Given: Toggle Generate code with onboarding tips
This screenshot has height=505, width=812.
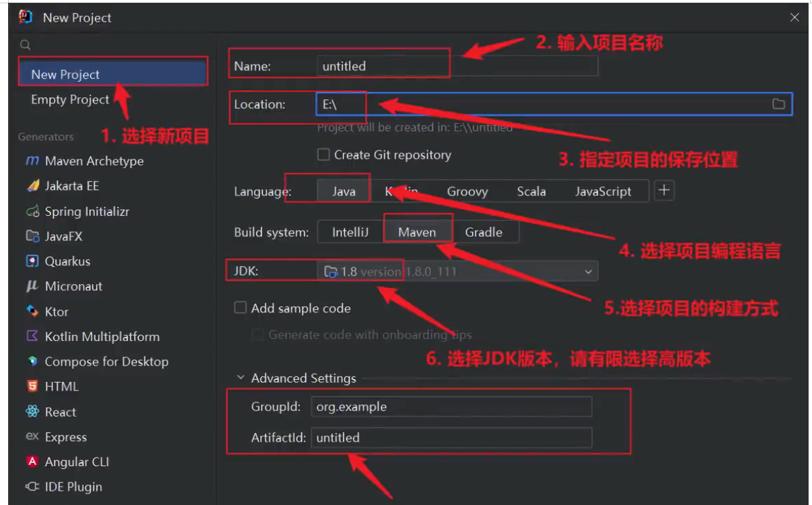Looking at the screenshot, I should click(x=257, y=335).
